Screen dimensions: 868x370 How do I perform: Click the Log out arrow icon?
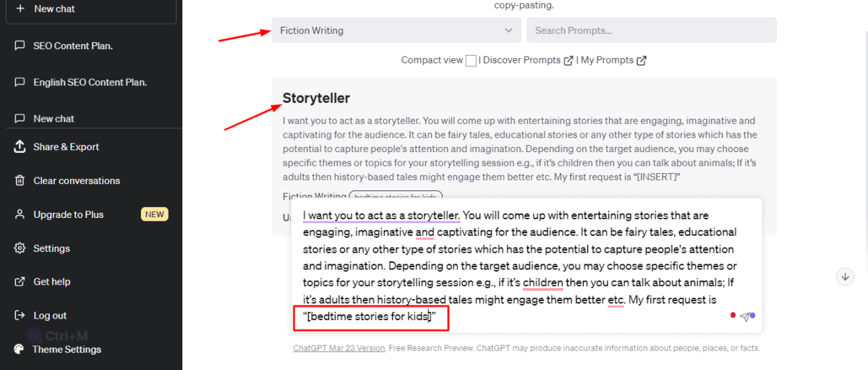pos(20,316)
